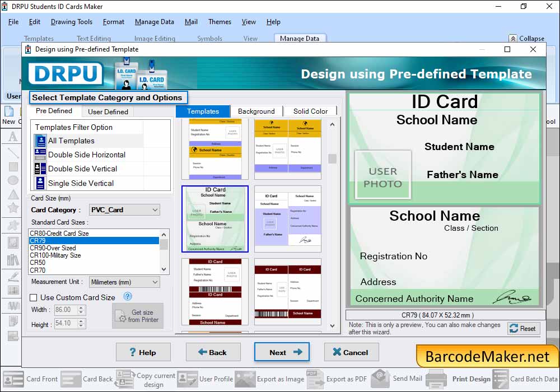This screenshot has width=560, height=392.
Task: Select the ellipse shape tool in sidebar
Action: coord(13,180)
